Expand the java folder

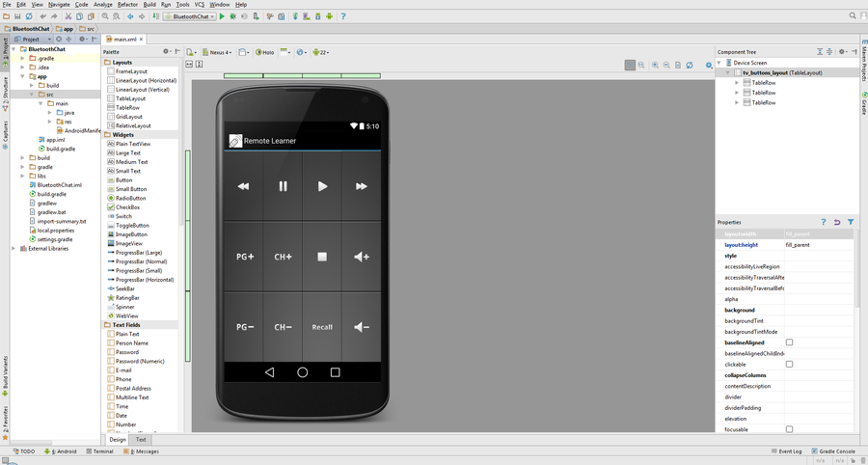pos(50,112)
